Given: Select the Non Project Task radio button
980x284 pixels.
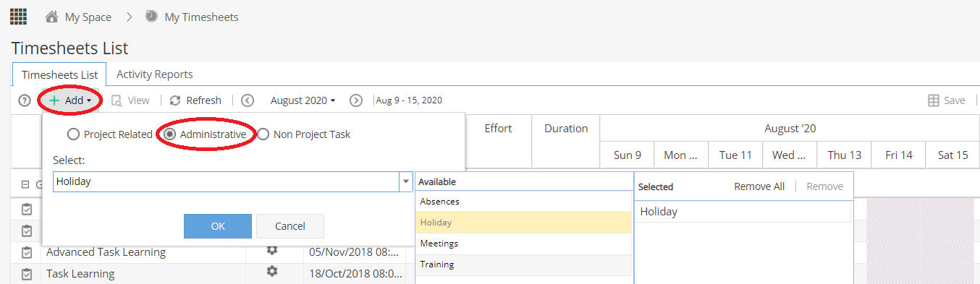Looking at the screenshot, I should click(263, 134).
